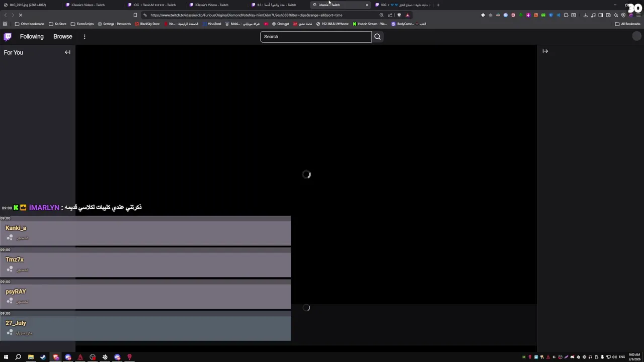Open the browser downloads icon
The height and width of the screenshot is (362, 644).
coord(586,15)
